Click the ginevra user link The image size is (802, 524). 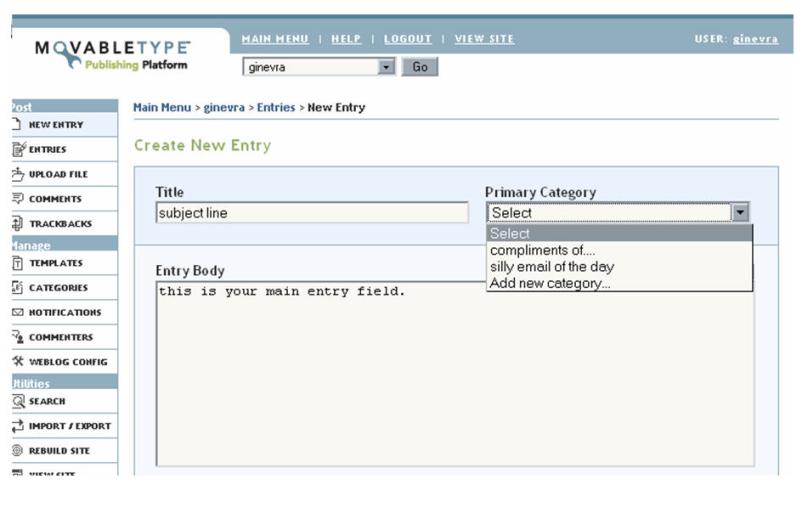tap(755, 39)
